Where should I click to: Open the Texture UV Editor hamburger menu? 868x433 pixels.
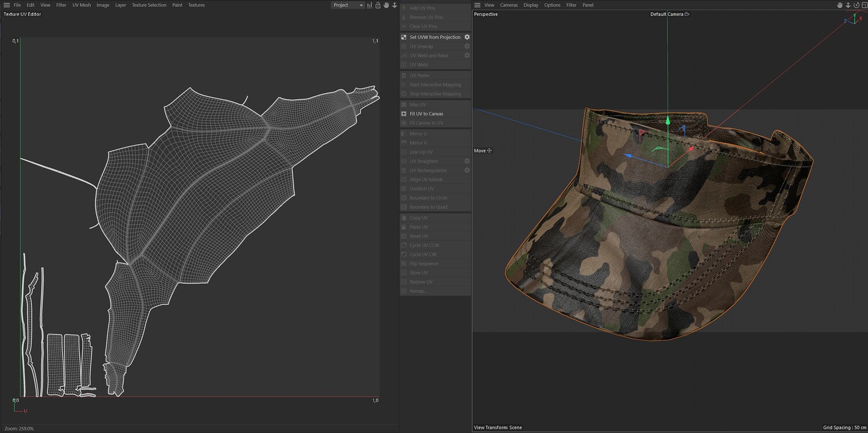point(6,5)
